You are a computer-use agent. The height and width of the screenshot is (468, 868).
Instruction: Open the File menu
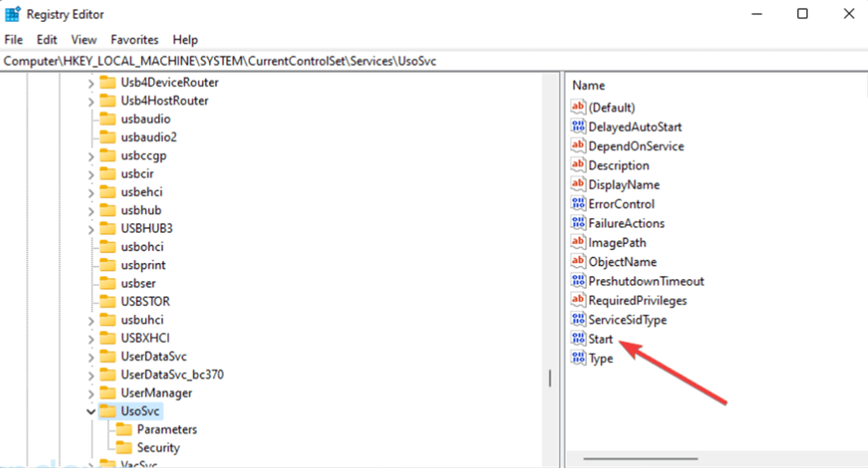tap(13, 40)
